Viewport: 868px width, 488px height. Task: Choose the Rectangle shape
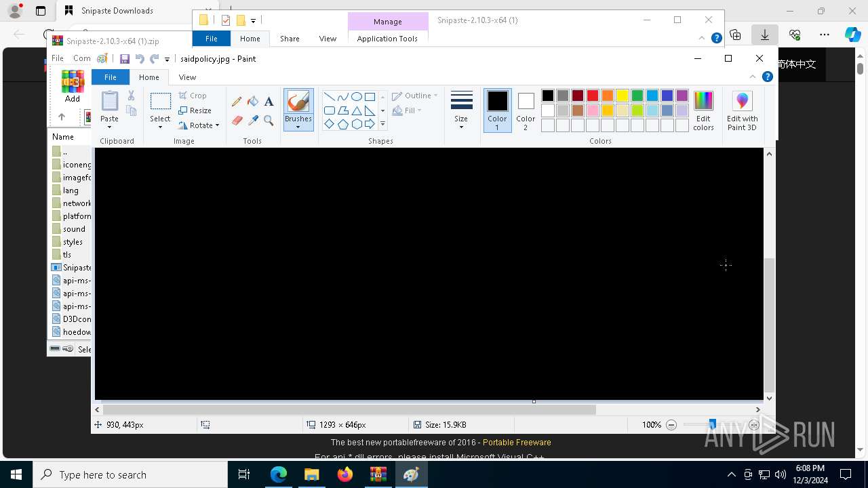(370, 97)
